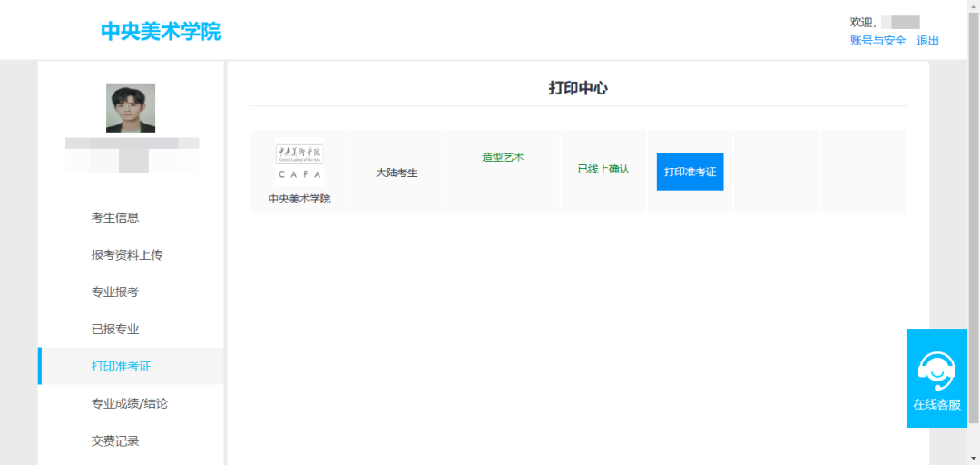Open the 账号与安全 link

click(x=877, y=41)
